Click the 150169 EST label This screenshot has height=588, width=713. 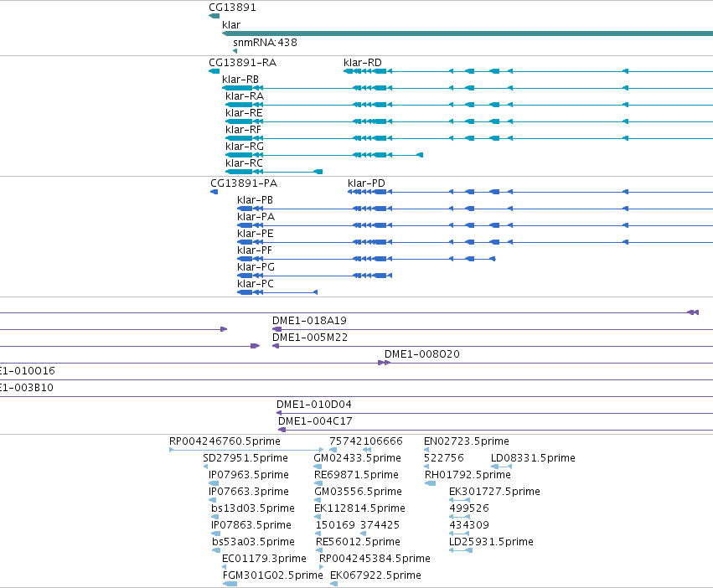point(335,525)
